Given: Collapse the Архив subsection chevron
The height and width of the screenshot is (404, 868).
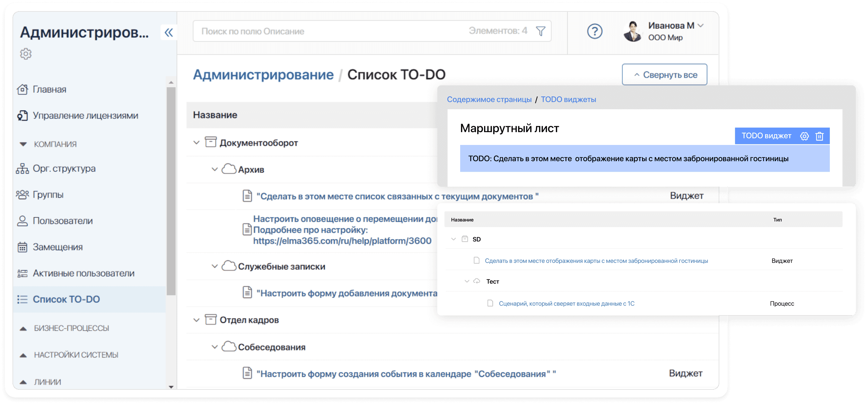Looking at the screenshot, I should [214, 169].
